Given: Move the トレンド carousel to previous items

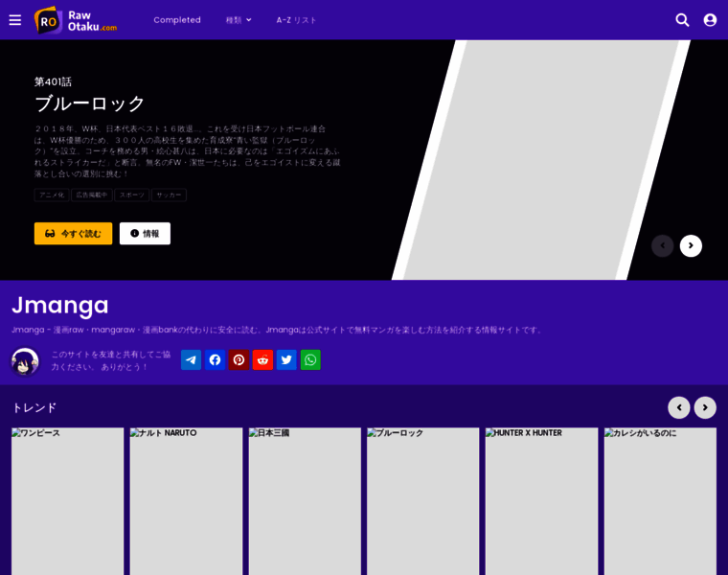Looking at the screenshot, I should 679,407.
